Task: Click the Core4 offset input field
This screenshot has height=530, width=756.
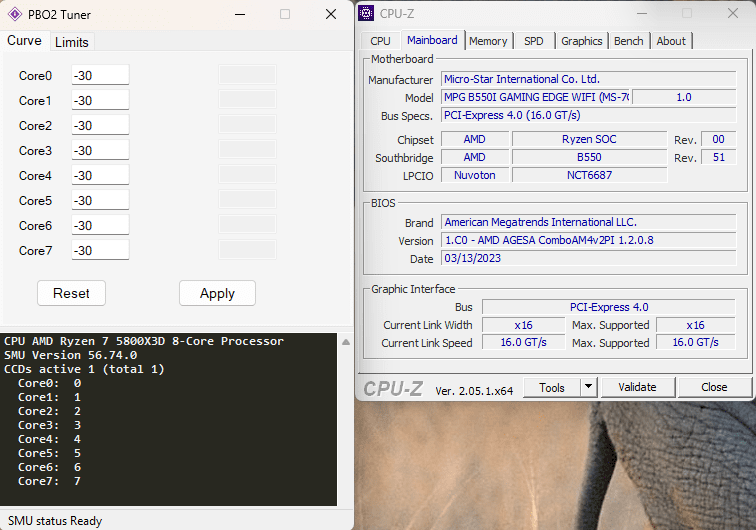Action: [x=100, y=176]
